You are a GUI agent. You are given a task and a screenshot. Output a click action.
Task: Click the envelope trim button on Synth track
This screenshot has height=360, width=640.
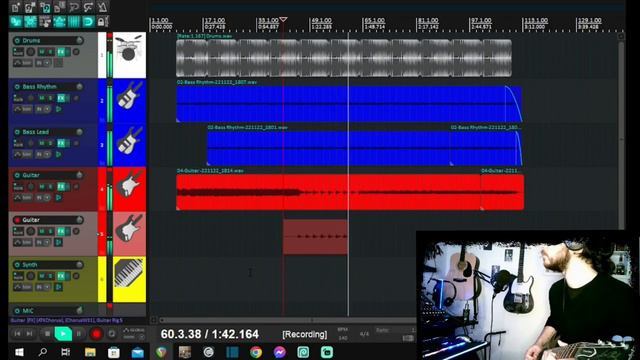[x=22, y=287]
